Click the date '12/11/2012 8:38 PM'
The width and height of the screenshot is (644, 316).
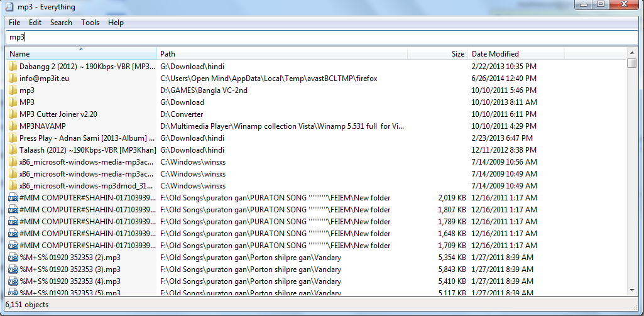(504, 150)
